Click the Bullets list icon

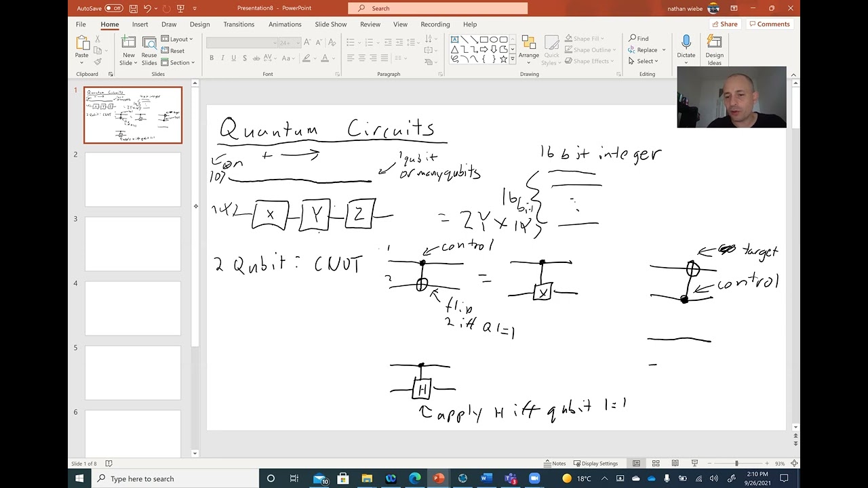[x=351, y=42]
